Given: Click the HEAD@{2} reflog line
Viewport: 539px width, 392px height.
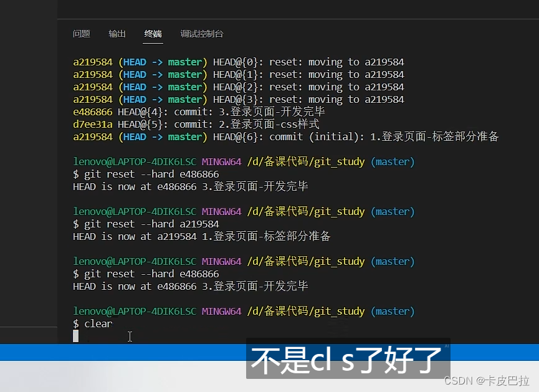Looking at the screenshot, I should (x=239, y=87).
